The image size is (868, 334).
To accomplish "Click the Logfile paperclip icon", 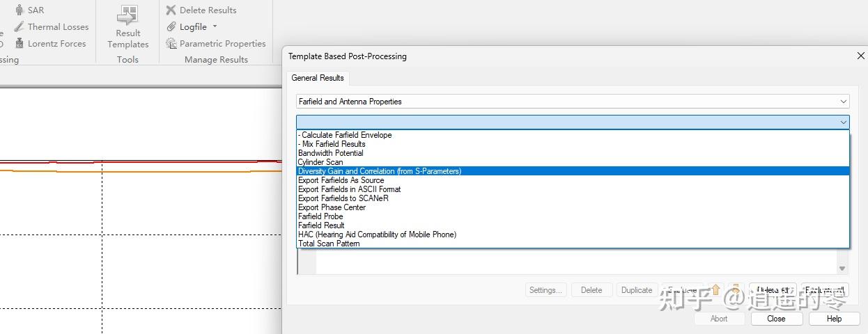I will tap(171, 26).
